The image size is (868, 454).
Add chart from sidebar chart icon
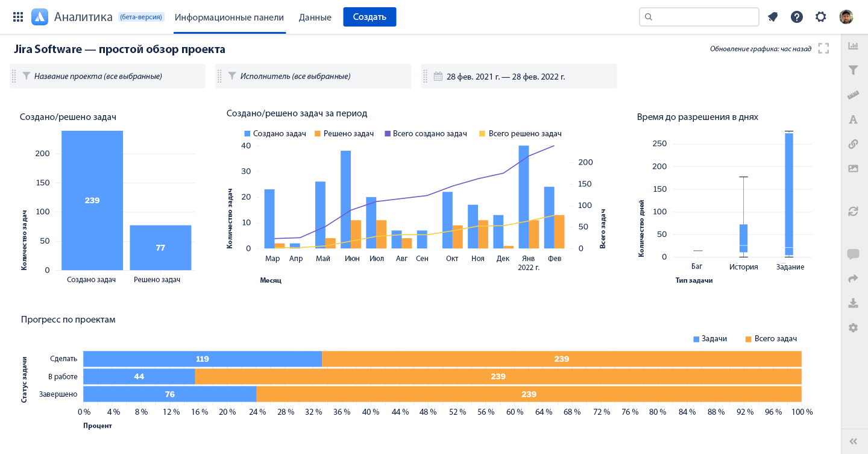pos(853,46)
